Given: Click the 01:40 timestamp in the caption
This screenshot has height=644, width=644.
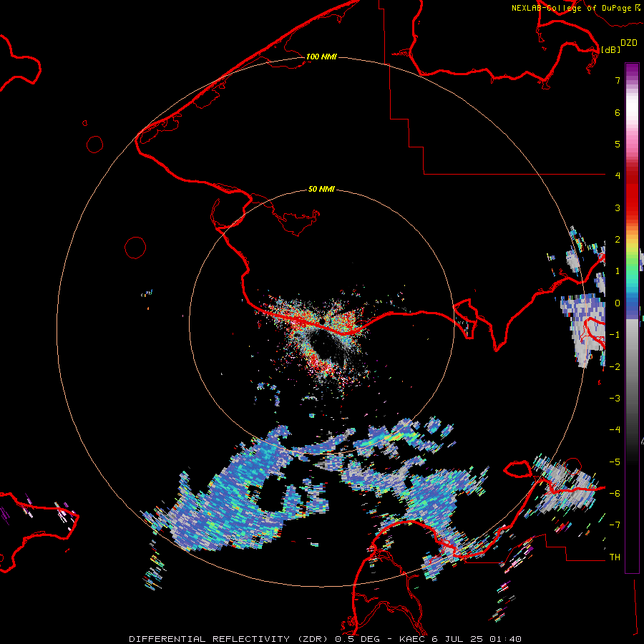Looking at the screenshot, I should 504,639.
